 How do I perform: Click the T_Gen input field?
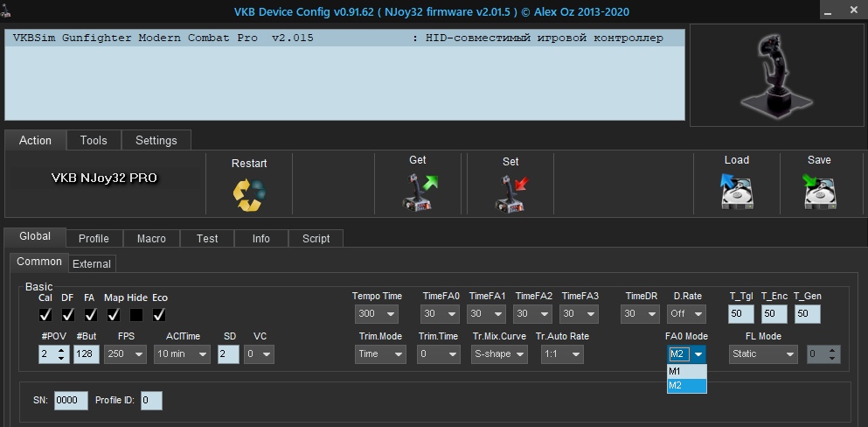[807, 314]
